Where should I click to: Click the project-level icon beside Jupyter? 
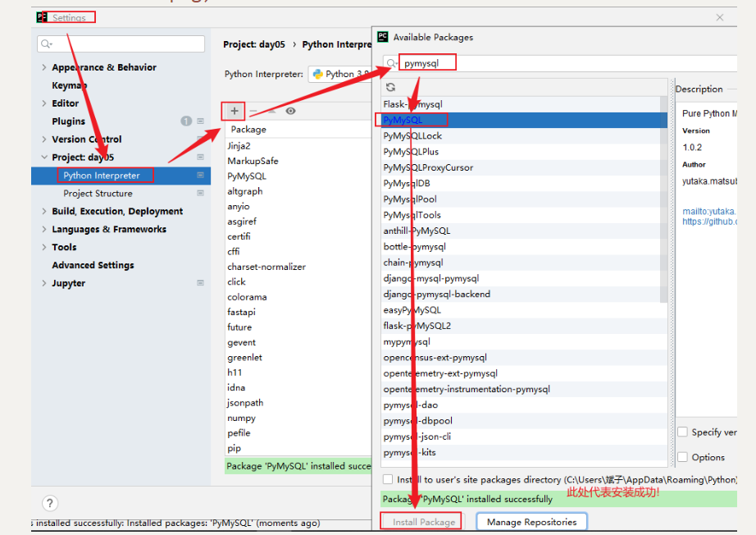(x=201, y=283)
